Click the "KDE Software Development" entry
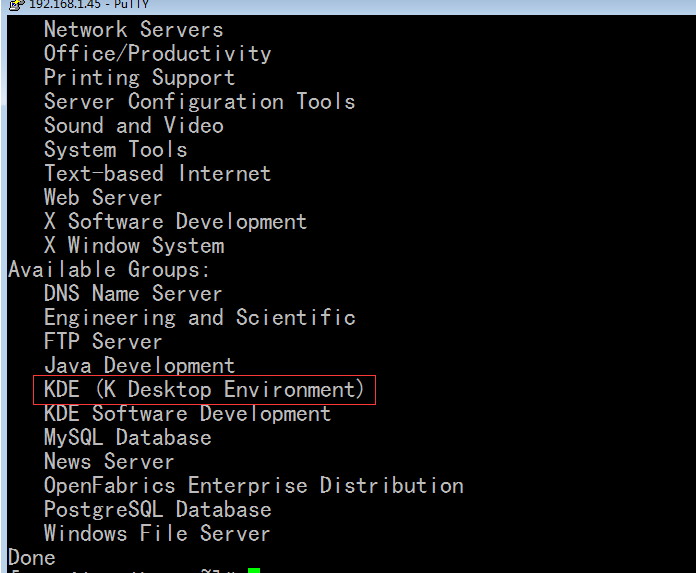Viewport: 696px width, 573px height. [187, 414]
